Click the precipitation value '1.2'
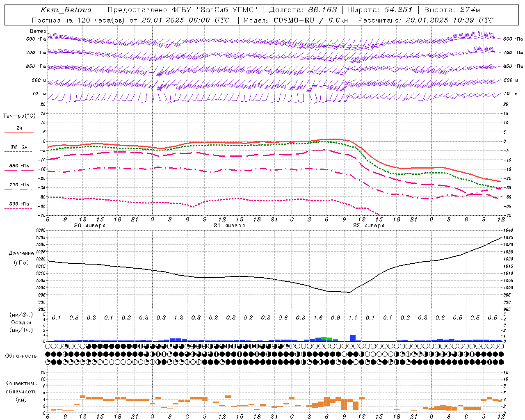This screenshot has height=420, width=525. (x=178, y=317)
